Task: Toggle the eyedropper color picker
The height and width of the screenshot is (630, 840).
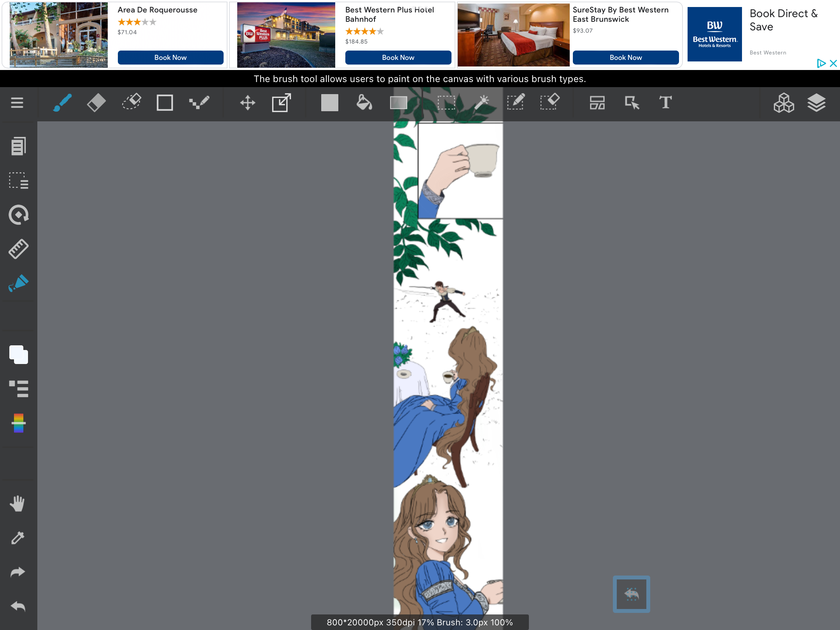Action: click(17, 538)
